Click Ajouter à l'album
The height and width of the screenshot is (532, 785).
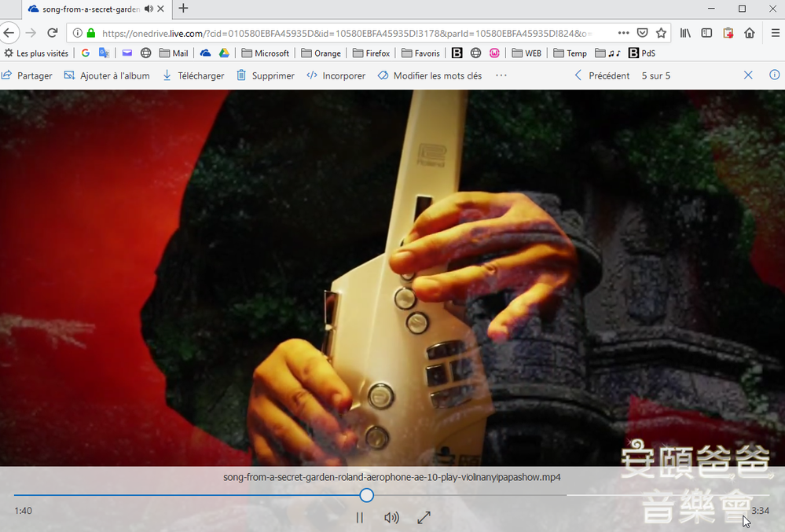107,75
